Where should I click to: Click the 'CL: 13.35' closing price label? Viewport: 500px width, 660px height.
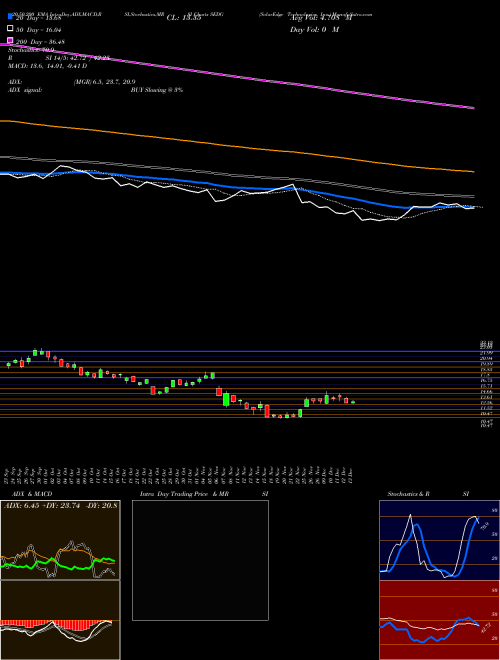[x=184, y=18]
